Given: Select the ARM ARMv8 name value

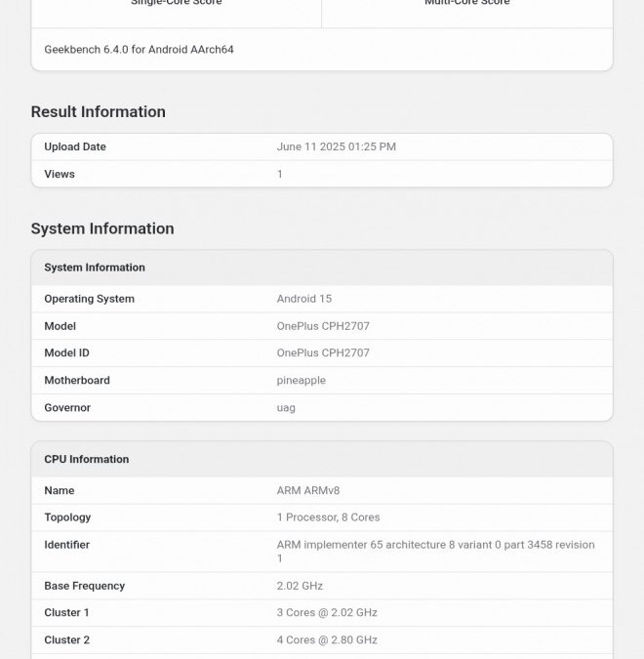Looking at the screenshot, I should click(308, 491).
